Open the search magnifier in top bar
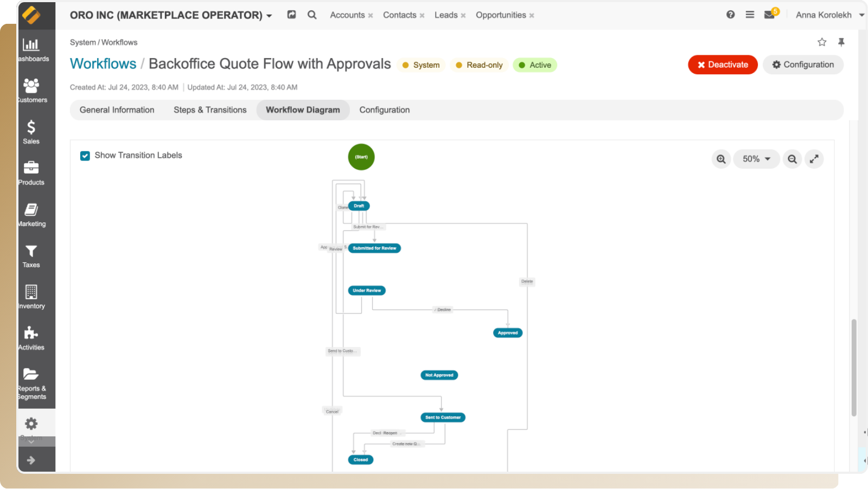Viewport: 868px width, 489px height. [x=312, y=15]
